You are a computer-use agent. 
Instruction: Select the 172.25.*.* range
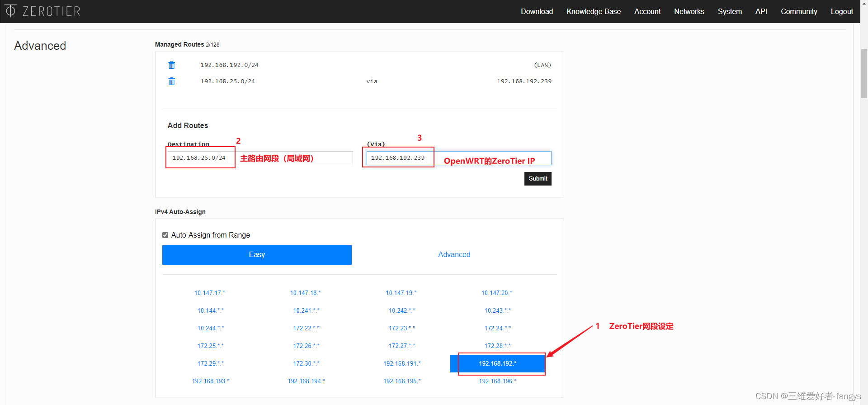pyautogui.click(x=211, y=346)
